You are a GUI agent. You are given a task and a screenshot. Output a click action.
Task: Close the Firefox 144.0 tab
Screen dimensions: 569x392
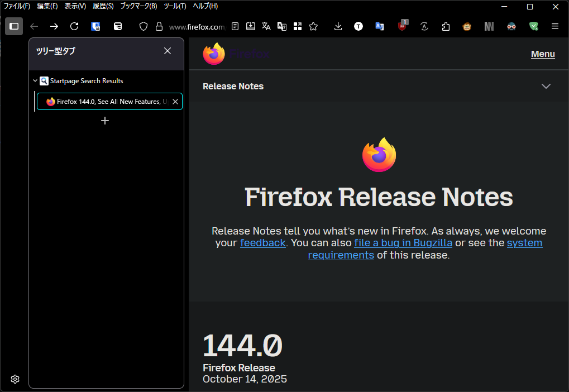click(175, 102)
